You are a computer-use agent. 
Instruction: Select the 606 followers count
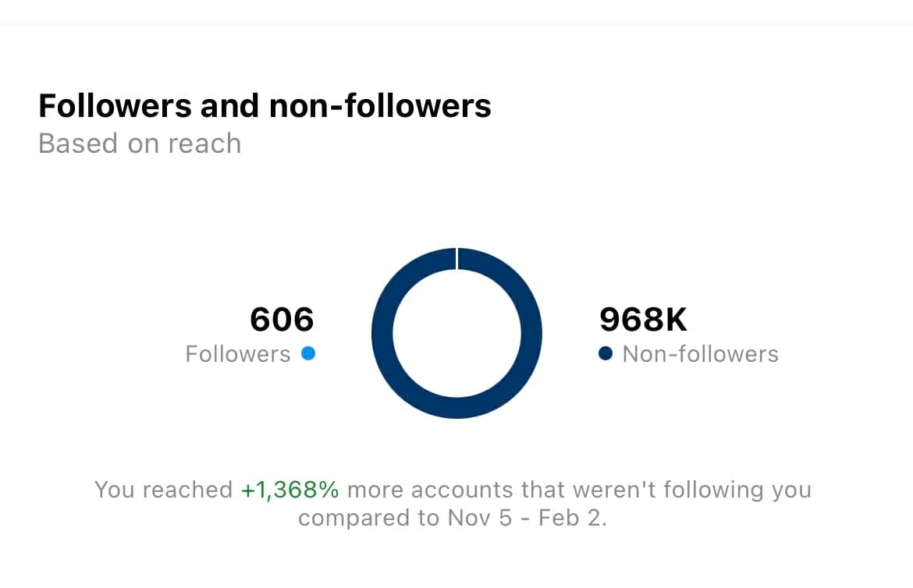tap(282, 319)
